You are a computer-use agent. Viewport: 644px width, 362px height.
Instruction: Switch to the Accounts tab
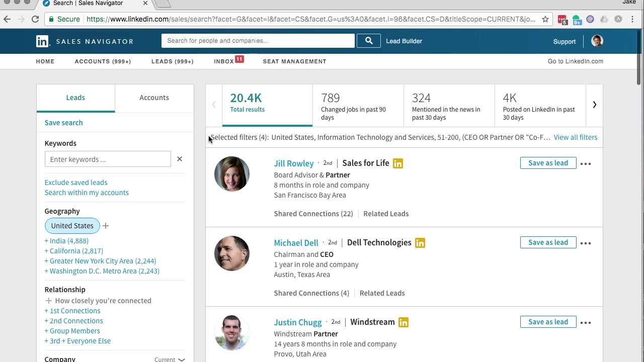coord(154,98)
